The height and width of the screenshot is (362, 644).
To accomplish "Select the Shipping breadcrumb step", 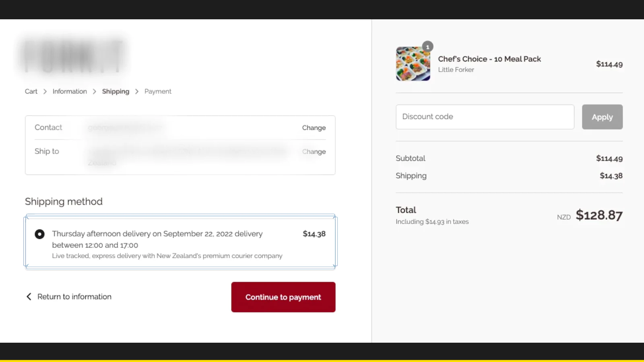I will 116,92.
